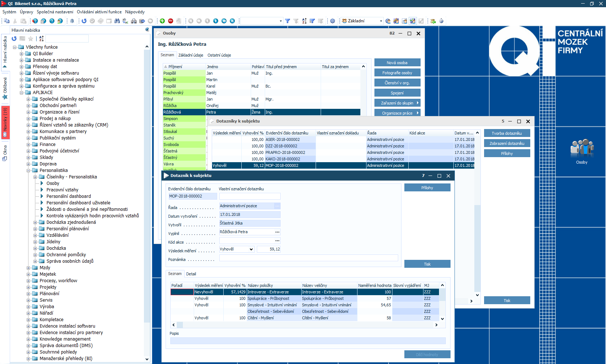
Task: Click the Nová osoba button
Action: point(397,63)
